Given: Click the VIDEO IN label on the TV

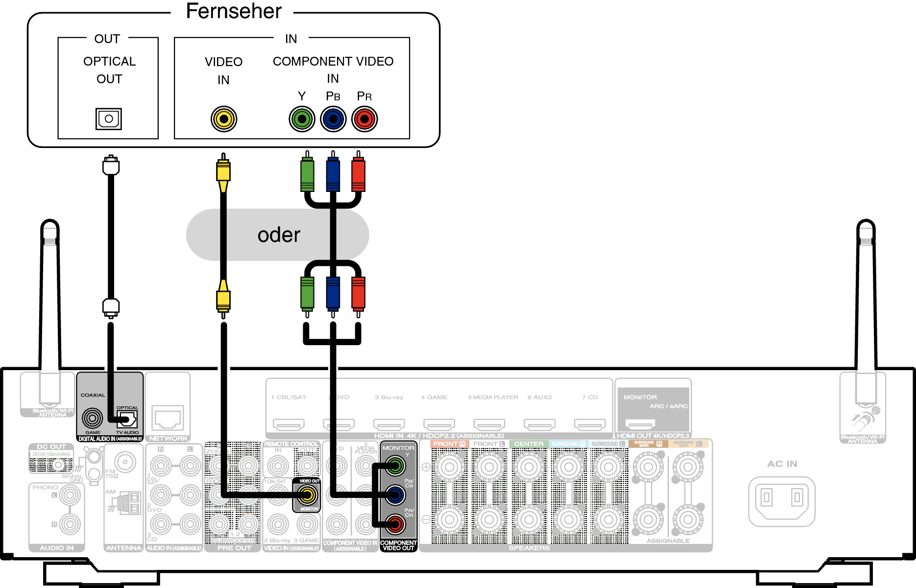Looking at the screenshot, I should 223,71.
